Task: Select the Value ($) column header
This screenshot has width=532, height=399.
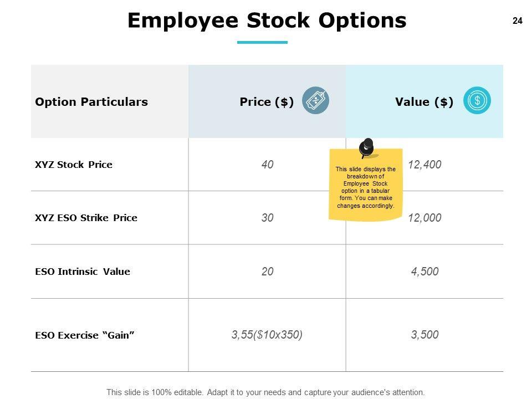Action: 424,102
